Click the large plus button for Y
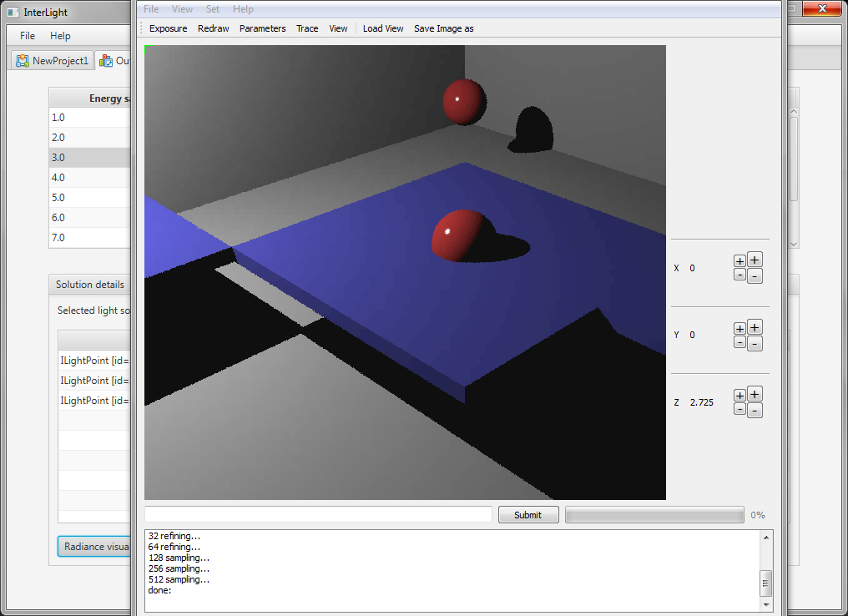The image size is (848, 616). 755,327
